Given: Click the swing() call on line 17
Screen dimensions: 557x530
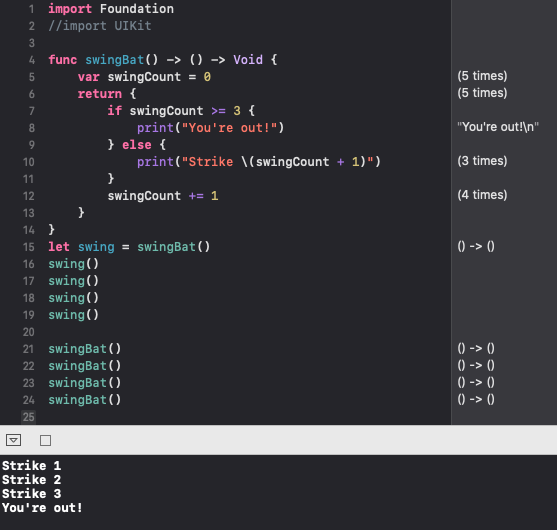Looking at the screenshot, I should point(74,281).
